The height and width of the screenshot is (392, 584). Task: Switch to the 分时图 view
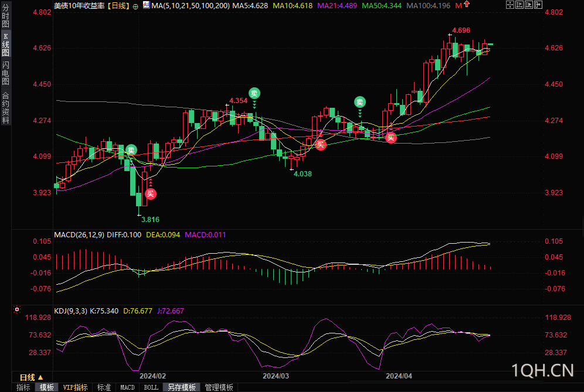(5, 15)
